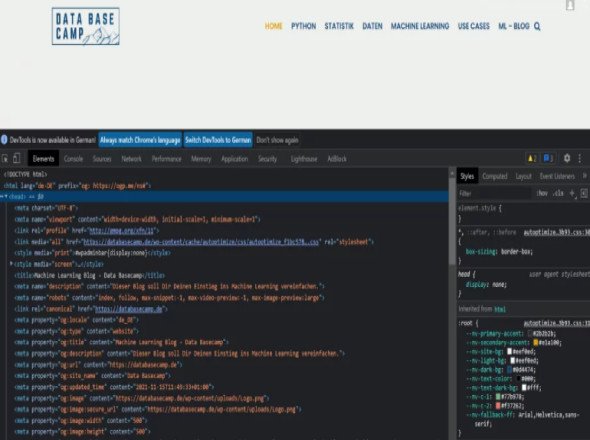Click the yellow warnings counter icon

coord(532,158)
